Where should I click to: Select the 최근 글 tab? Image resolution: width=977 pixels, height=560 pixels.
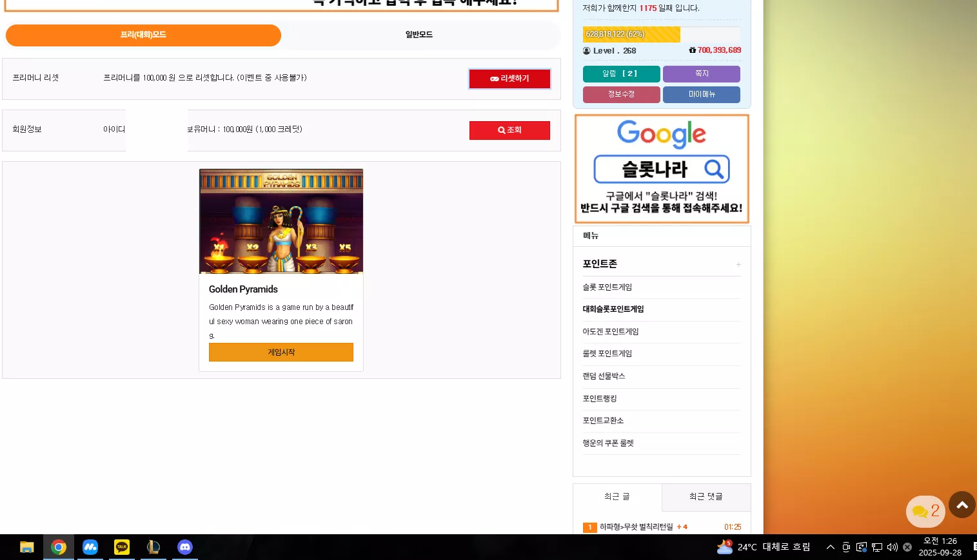pos(617,497)
